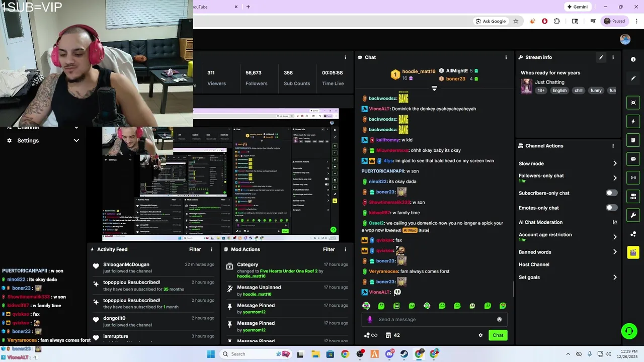Click the broadcast signal icon in right sidebar
Image resolution: width=644 pixels, height=362 pixels.
[633, 177]
